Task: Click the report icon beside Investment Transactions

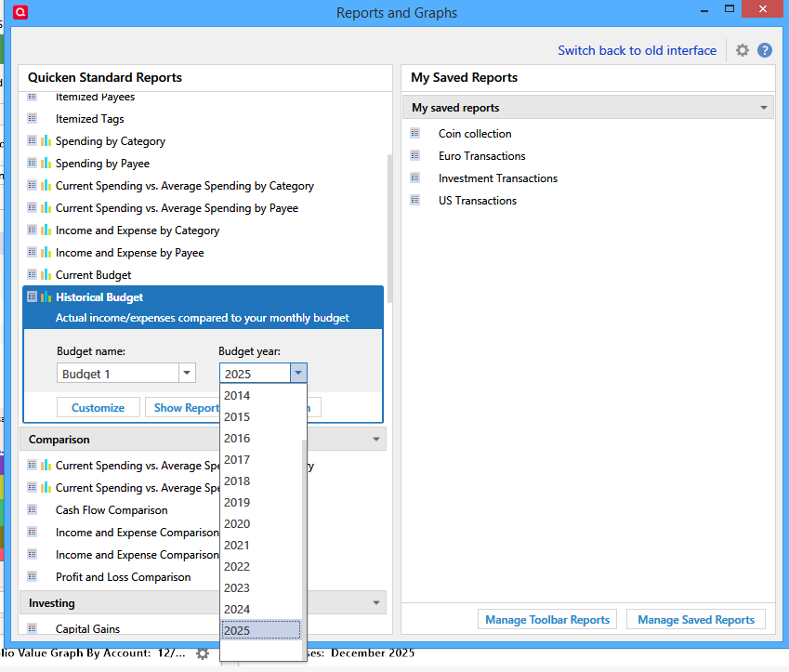Action: [x=415, y=178]
